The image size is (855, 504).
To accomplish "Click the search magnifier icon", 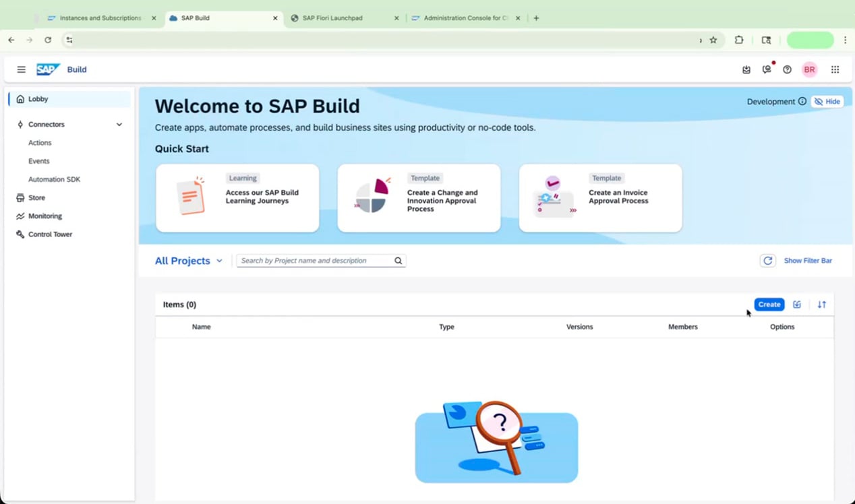I will click(398, 261).
